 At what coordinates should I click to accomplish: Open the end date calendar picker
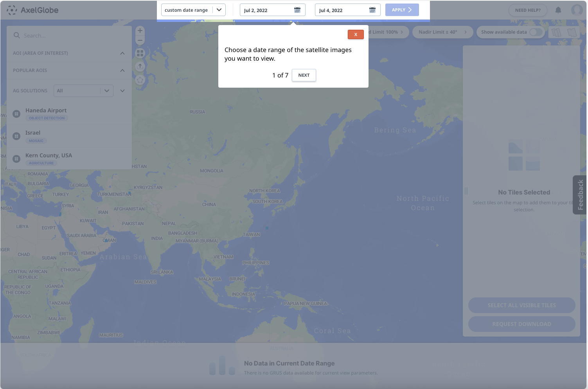(x=372, y=10)
